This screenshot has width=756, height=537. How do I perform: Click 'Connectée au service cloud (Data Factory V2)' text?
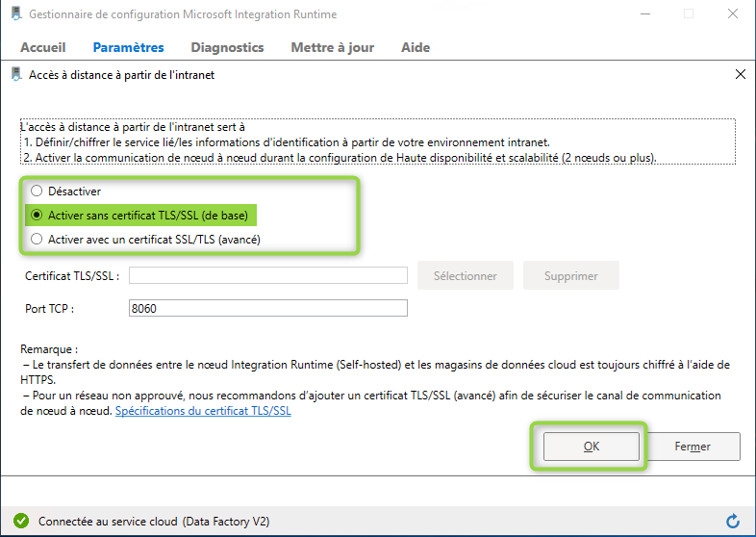pos(154,522)
